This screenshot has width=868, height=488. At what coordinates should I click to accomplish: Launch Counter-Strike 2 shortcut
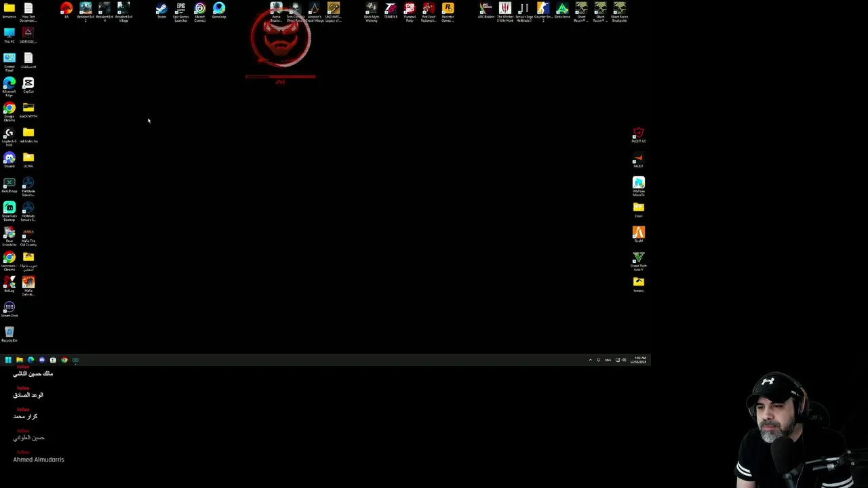[x=543, y=12]
